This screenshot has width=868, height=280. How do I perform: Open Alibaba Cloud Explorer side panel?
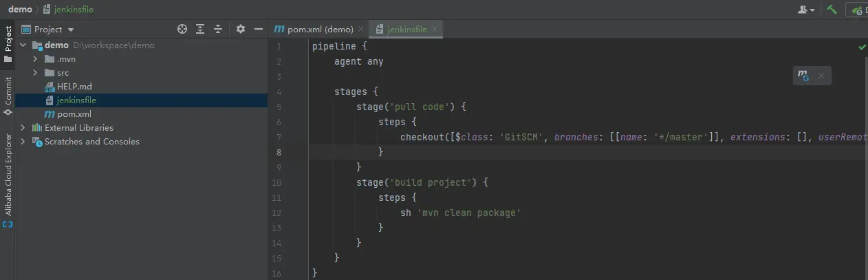8,177
